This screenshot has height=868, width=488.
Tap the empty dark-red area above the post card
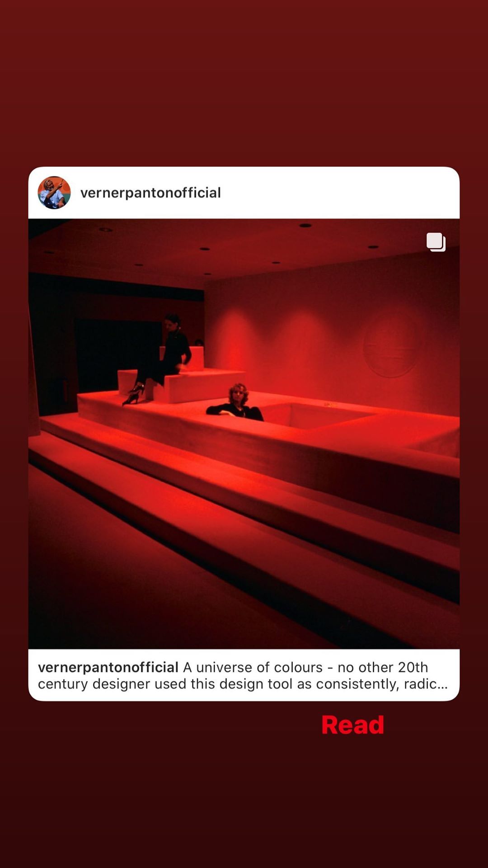244,84
